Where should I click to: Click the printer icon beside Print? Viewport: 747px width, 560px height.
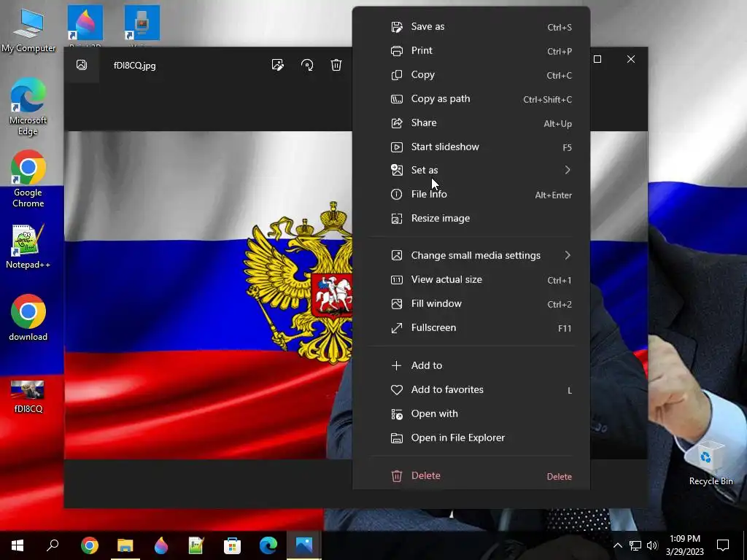click(x=396, y=50)
